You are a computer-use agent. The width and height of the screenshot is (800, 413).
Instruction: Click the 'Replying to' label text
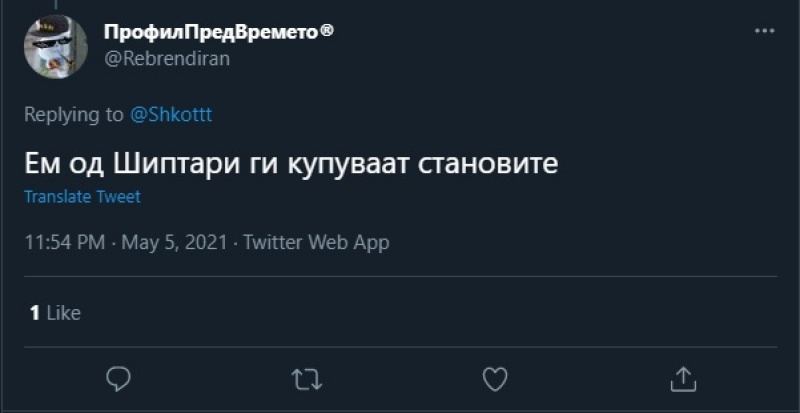[75, 115]
